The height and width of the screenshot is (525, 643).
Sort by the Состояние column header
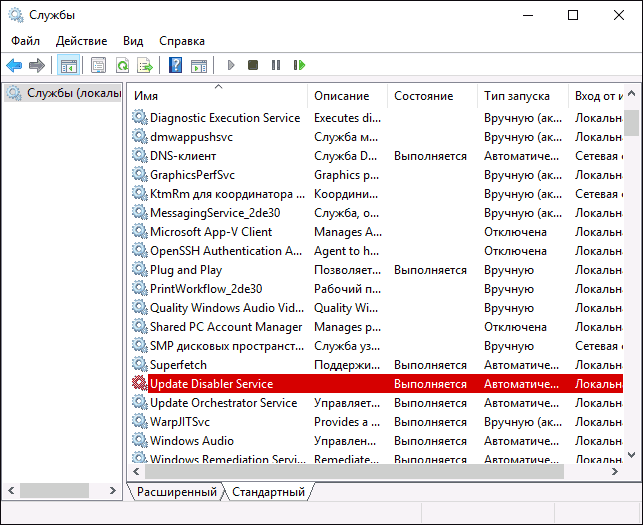tap(423, 96)
